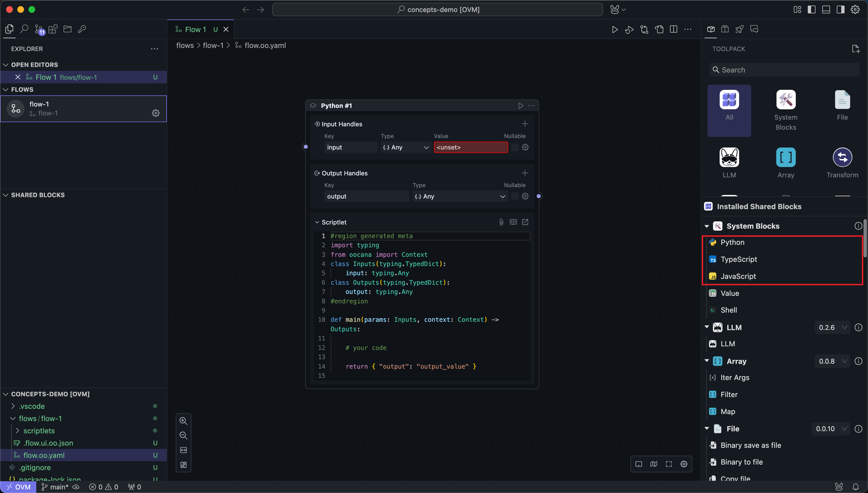Open flow-1 settings gear in Flows

coord(155,113)
